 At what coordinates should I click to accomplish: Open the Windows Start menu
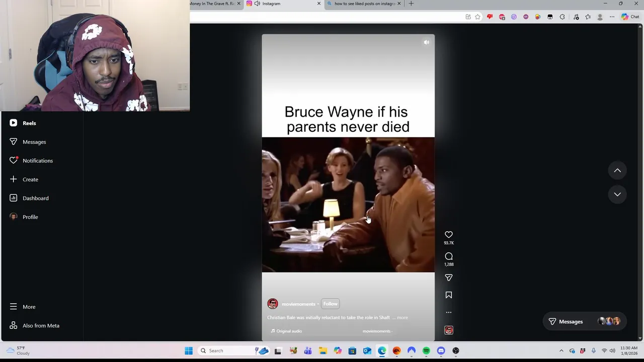pos(189,351)
